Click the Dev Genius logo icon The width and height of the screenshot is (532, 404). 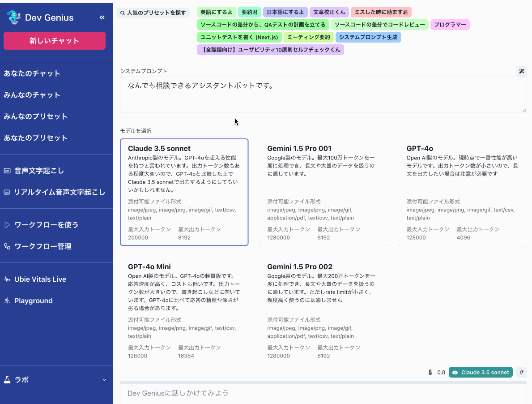point(13,17)
